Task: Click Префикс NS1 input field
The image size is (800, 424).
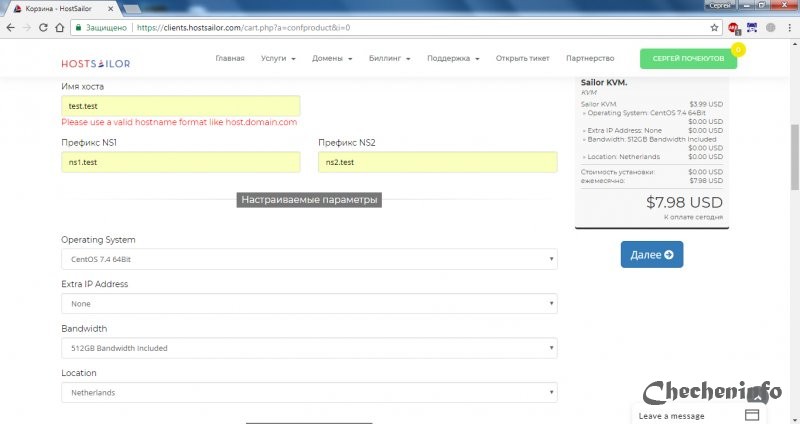Action: [181, 162]
